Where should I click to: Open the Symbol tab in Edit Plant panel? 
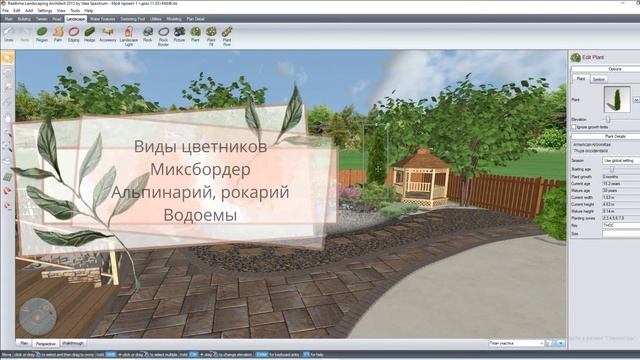click(x=598, y=79)
